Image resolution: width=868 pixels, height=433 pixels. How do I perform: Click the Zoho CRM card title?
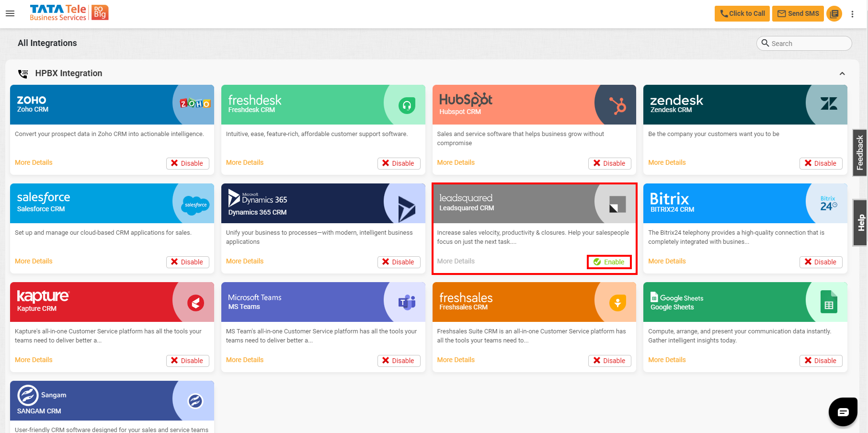pyautogui.click(x=33, y=109)
